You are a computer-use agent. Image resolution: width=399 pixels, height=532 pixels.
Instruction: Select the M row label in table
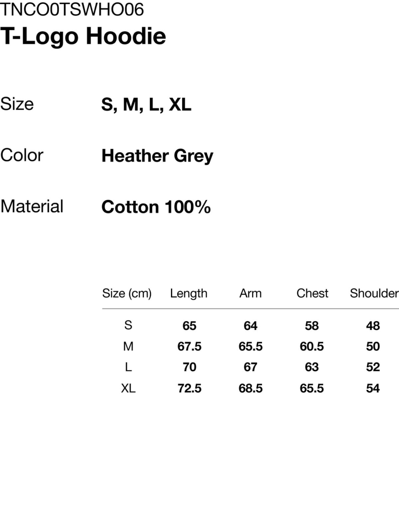pyautogui.click(x=128, y=347)
